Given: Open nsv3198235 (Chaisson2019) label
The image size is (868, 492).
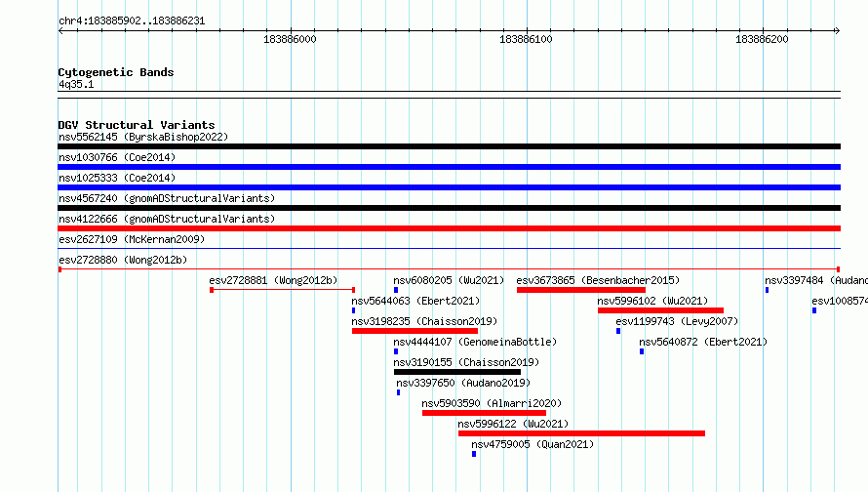Looking at the screenshot, I should (424, 321).
